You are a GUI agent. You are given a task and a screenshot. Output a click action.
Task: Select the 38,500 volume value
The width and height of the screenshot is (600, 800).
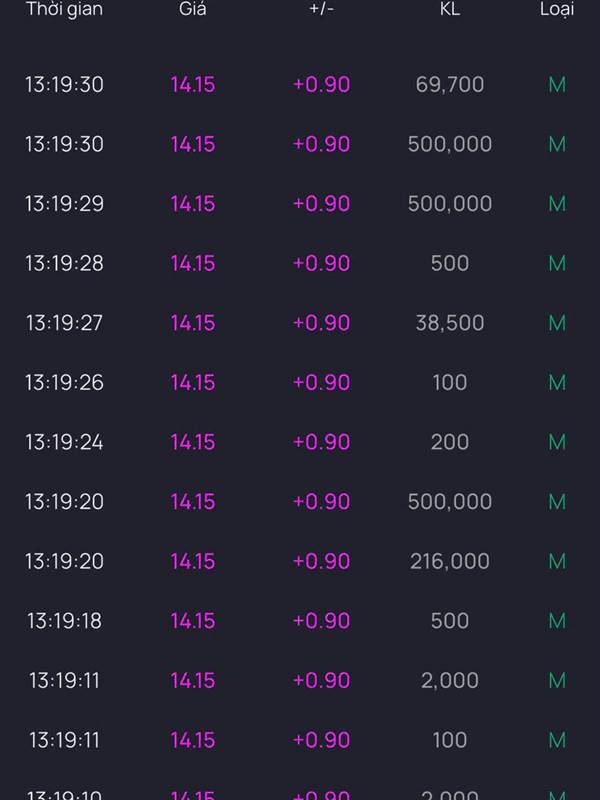[x=450, y=323]
